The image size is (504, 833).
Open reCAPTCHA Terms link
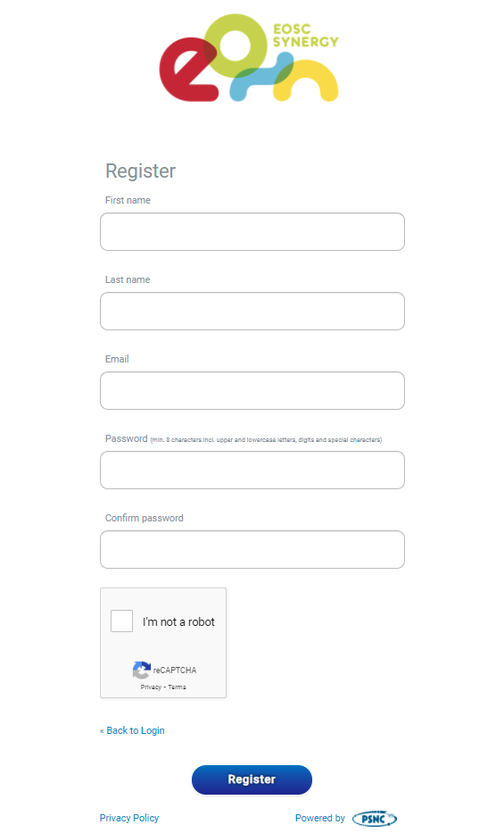point(178,687)
